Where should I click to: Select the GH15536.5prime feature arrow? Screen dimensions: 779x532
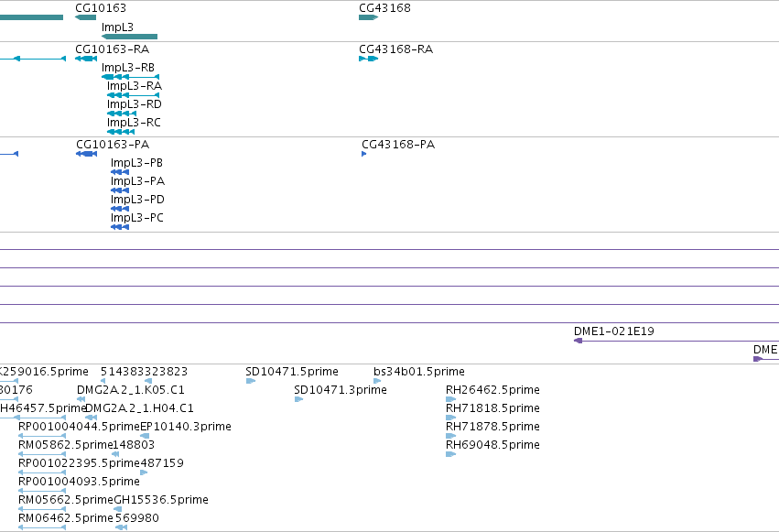click(118, 509)
